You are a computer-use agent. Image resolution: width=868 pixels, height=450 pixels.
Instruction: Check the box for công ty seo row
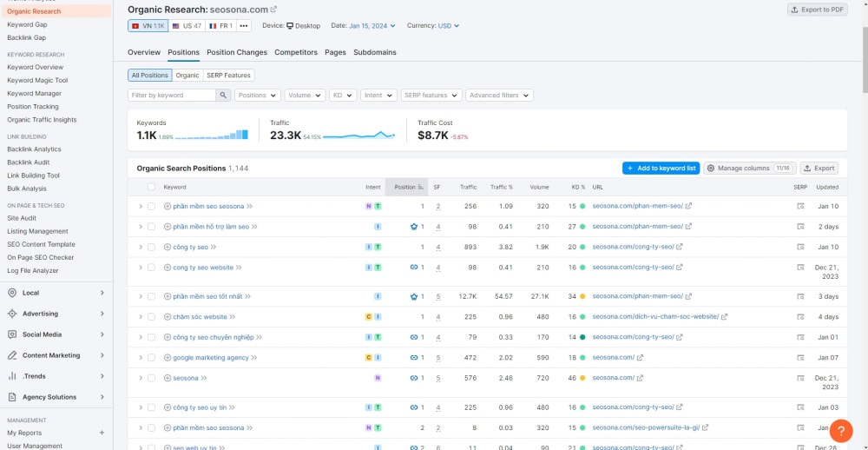point(151,248)
